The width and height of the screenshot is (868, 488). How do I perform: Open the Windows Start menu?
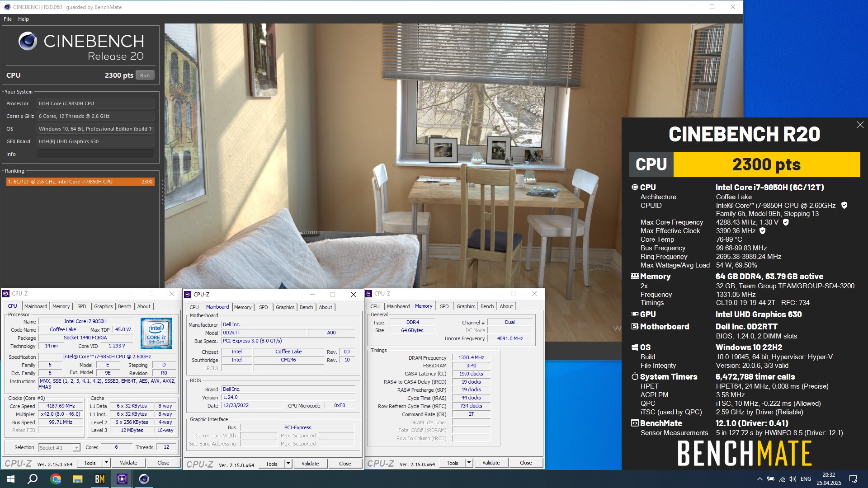(x=11, y=479)
